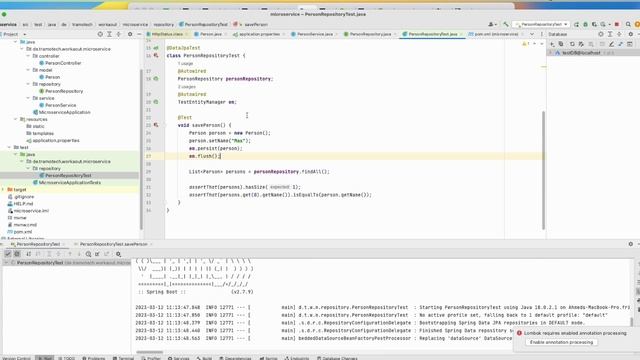
Task: Switch to application.properties editor tab
Action: click(259, 34)
